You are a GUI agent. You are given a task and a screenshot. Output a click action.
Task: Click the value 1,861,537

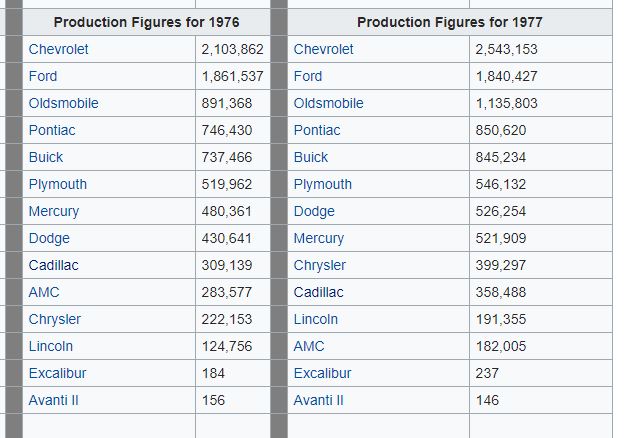pyautogui.click(x=232, y=76)
